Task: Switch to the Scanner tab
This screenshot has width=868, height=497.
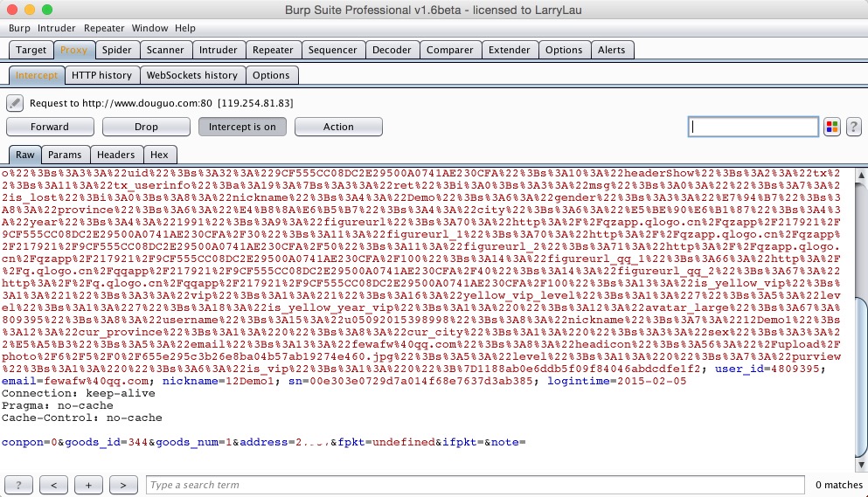Action: [x=165, y=50]
